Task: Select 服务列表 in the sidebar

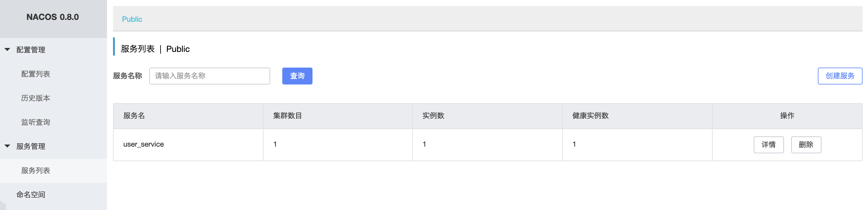Action: 36,171
